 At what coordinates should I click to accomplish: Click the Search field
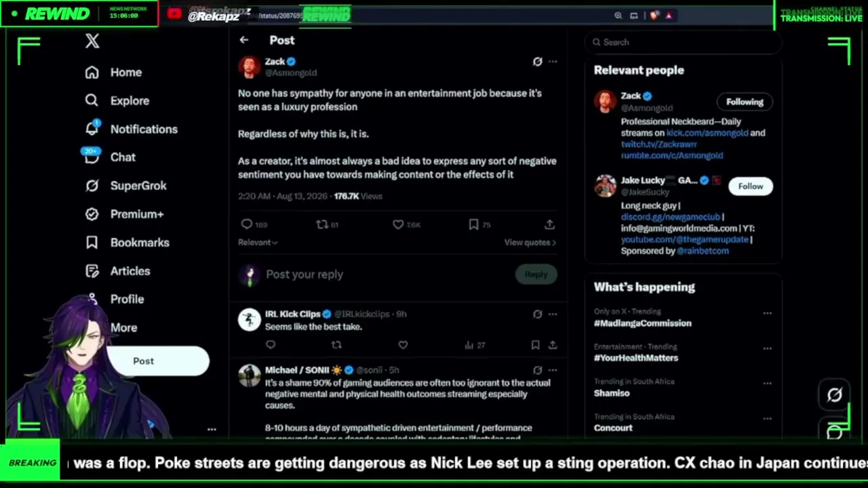684,42
